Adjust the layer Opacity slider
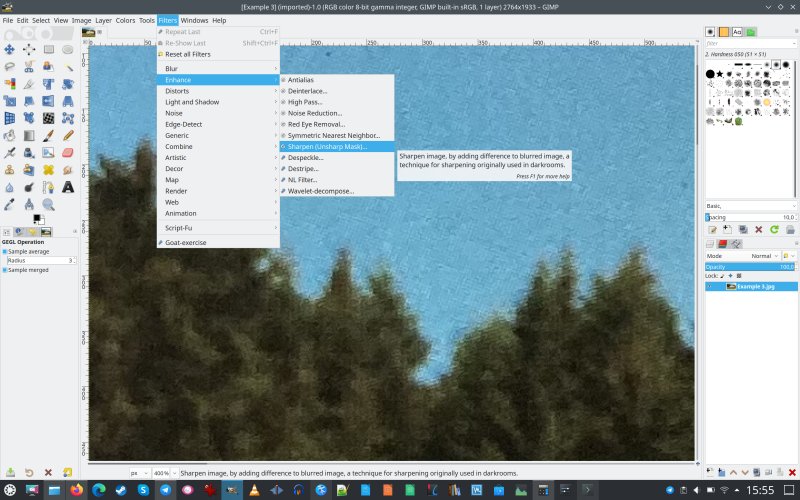 pos(751,267)
